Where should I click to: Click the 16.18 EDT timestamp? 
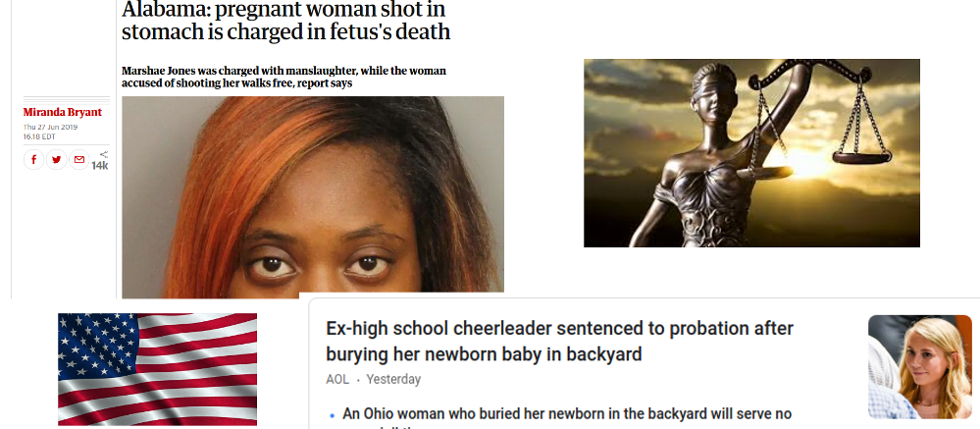[x=39, y=135]
